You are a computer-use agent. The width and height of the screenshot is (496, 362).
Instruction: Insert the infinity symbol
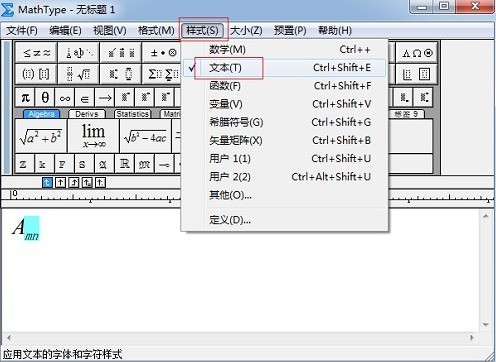click(x=65, y=98)
